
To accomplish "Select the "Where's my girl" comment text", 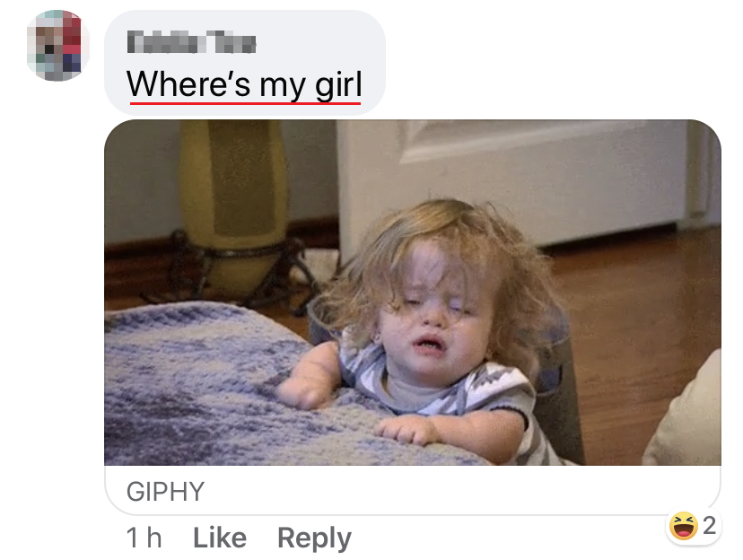I will pos(244,84).
